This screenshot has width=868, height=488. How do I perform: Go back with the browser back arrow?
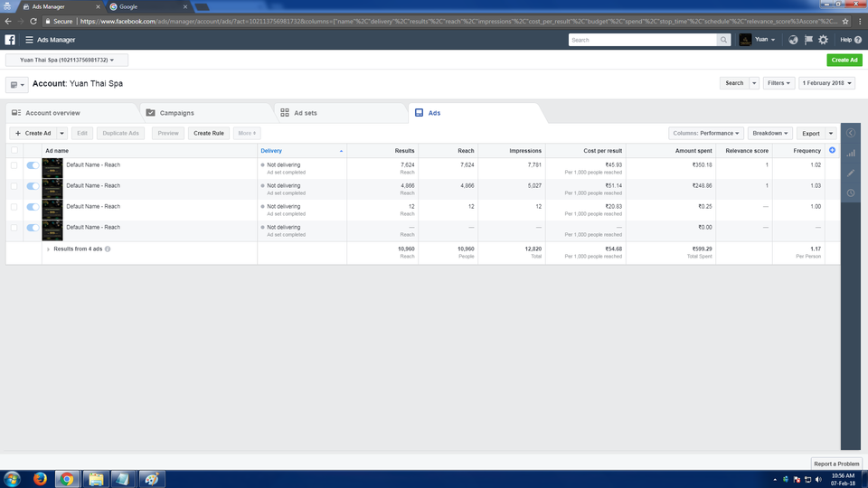pyautogui.click(x=8, y=21)
